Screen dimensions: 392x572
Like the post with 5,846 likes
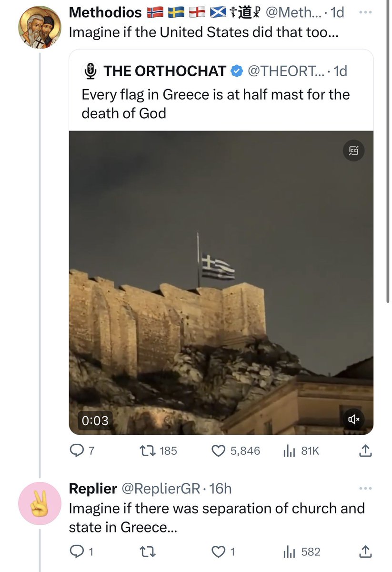(x=235, y=450)
